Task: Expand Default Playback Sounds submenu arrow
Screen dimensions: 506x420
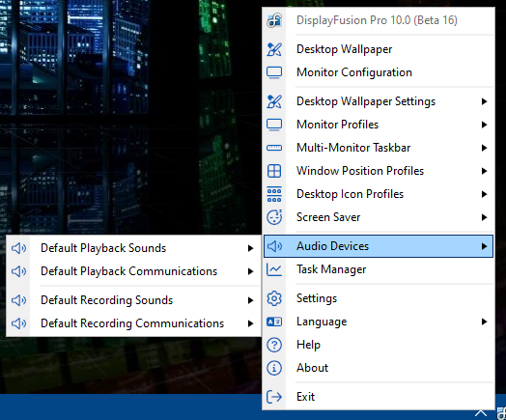Action: (250, 248)
